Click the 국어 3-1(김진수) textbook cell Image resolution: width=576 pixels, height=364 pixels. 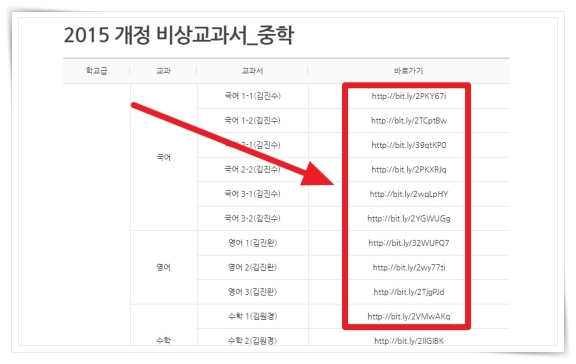click(252, 194)
